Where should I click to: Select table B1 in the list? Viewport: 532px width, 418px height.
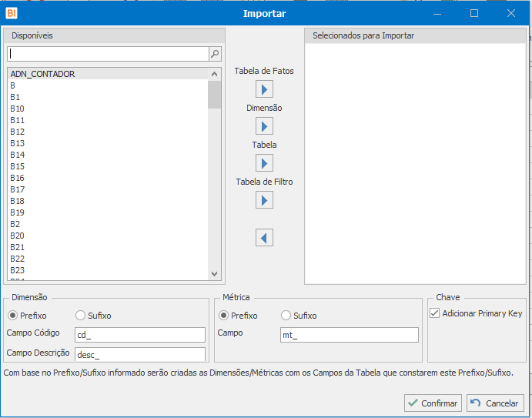[x=108, y=97]
